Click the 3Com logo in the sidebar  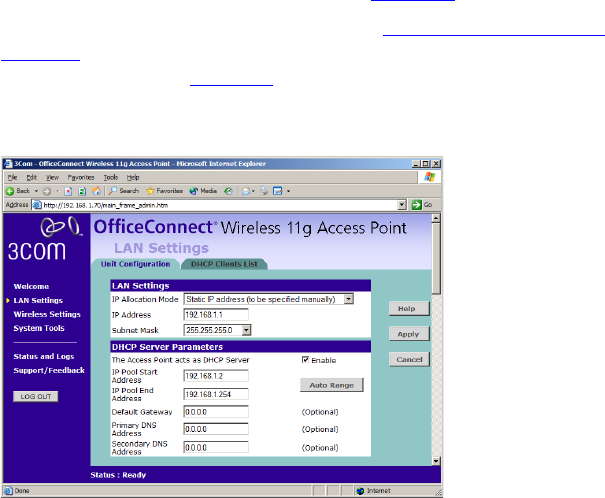[x=46, y=239]
